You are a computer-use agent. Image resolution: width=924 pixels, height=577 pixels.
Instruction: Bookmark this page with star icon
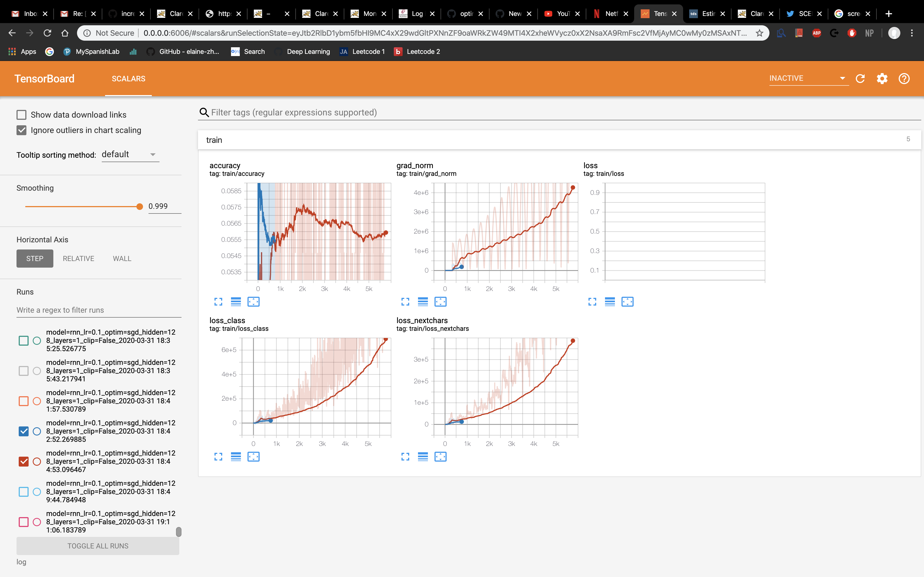[760, 33]
